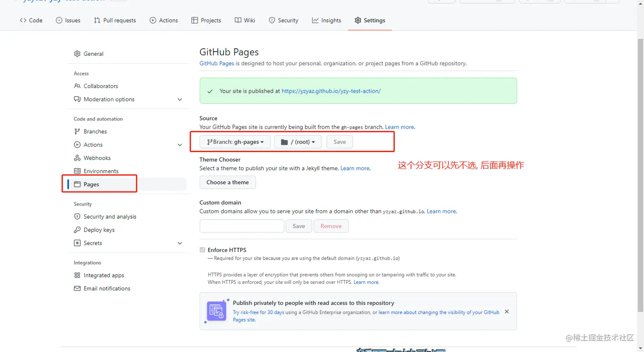Viewport: 644px width, 352px height.
Task: Switch to the Wiki tab
Action: [x=245, y=20]
